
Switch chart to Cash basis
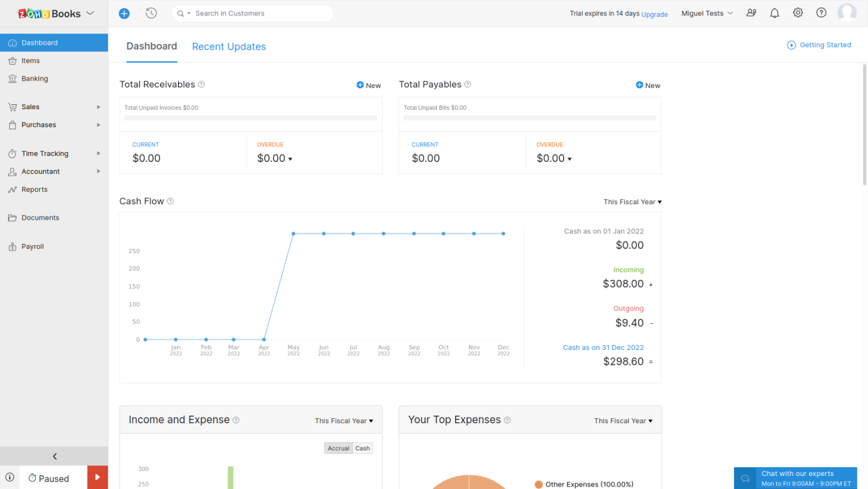coord(363,448)
